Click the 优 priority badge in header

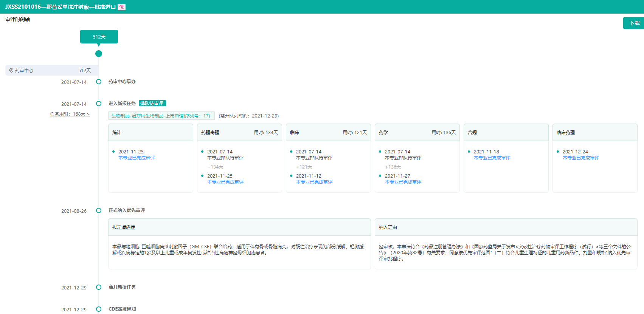[x=121, y=7]
